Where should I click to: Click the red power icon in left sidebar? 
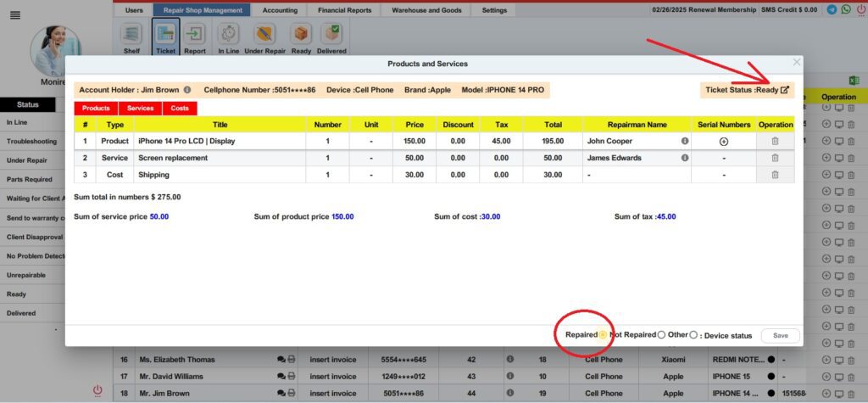[x=97, y=390]
